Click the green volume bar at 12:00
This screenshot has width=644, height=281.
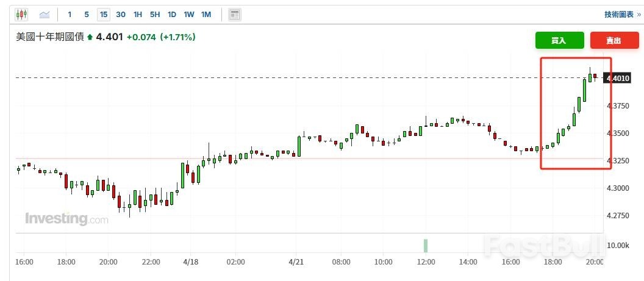tap(426, 245)
